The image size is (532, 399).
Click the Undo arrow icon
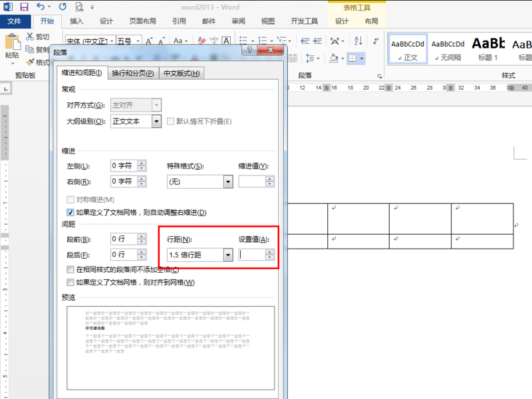[x=41, y=7]
